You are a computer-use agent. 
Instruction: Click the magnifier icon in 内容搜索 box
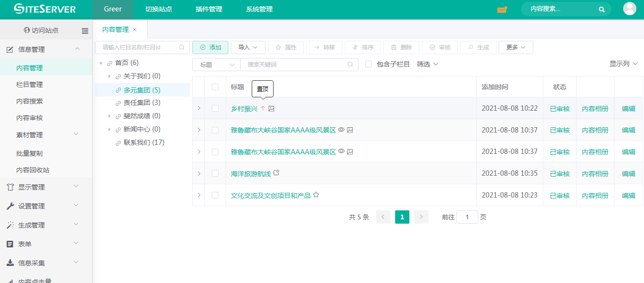pos(602,9)
